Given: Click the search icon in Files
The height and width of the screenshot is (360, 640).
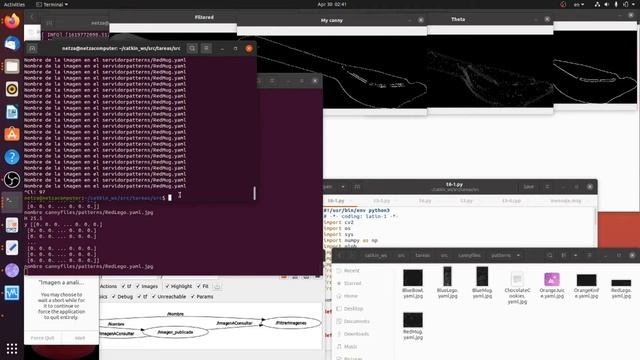Looking at the screenshot, I should [x=550, y=256].
